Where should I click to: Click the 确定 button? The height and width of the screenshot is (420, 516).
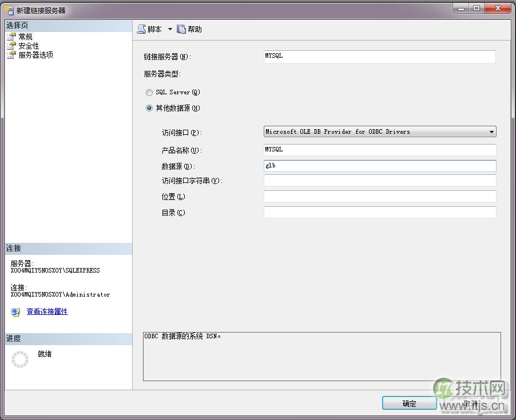[410, 403]
